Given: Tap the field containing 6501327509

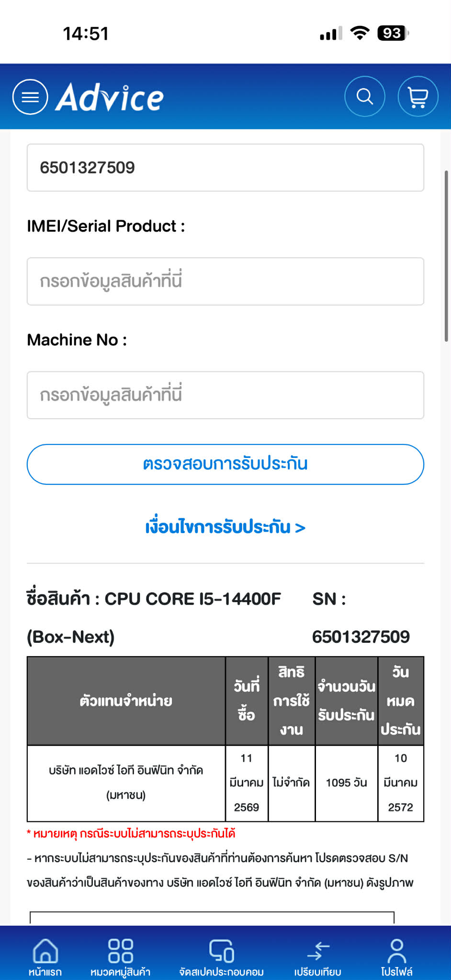Looking at the screenshot, I should pos(225,168).
